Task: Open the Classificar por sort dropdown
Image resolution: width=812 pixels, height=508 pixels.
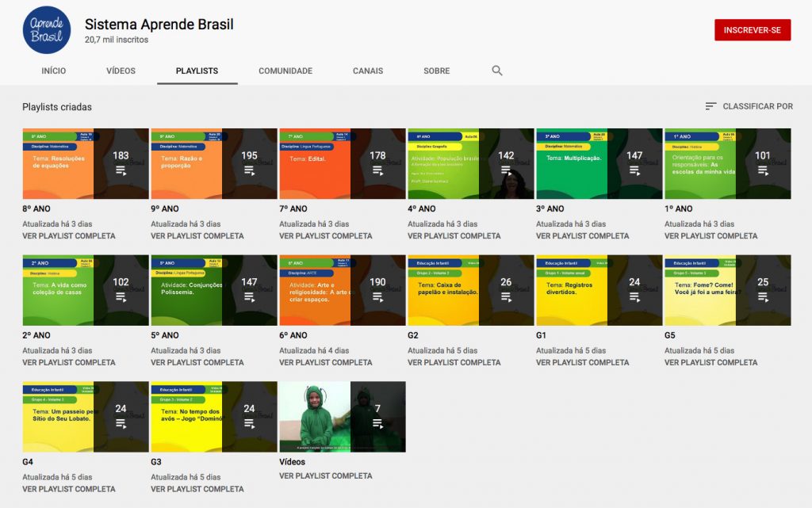Action: click(x=749, y=106)
